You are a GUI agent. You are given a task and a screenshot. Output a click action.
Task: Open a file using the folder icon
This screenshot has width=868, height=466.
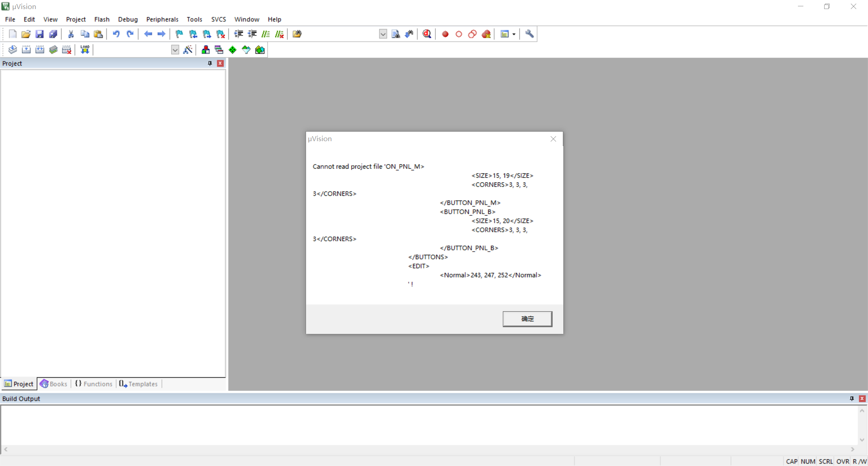pos(26,34)
